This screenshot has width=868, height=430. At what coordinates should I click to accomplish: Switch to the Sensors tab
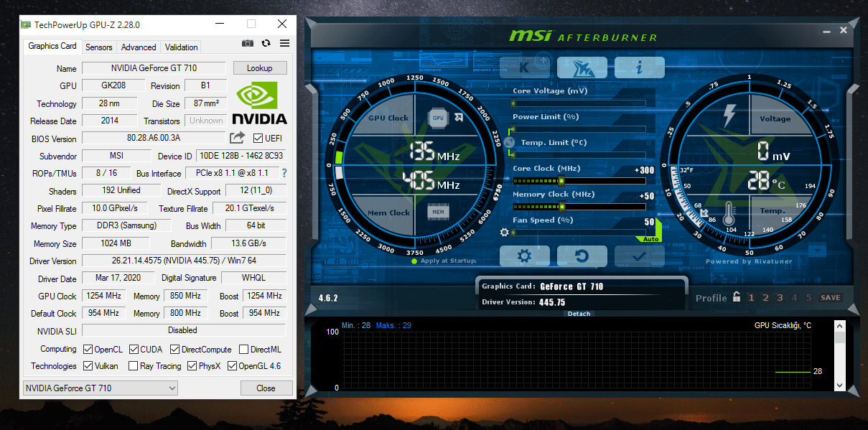pos(99,47)
